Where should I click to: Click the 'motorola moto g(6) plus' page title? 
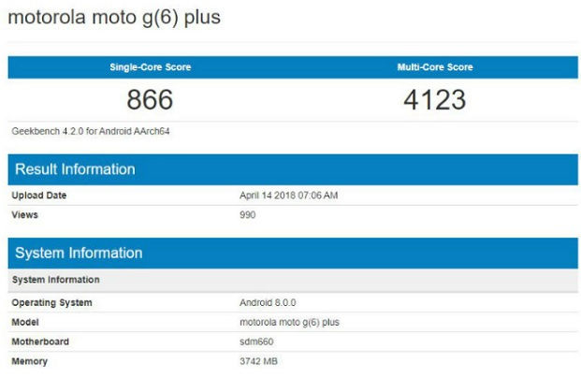click(x=114, y=18)
